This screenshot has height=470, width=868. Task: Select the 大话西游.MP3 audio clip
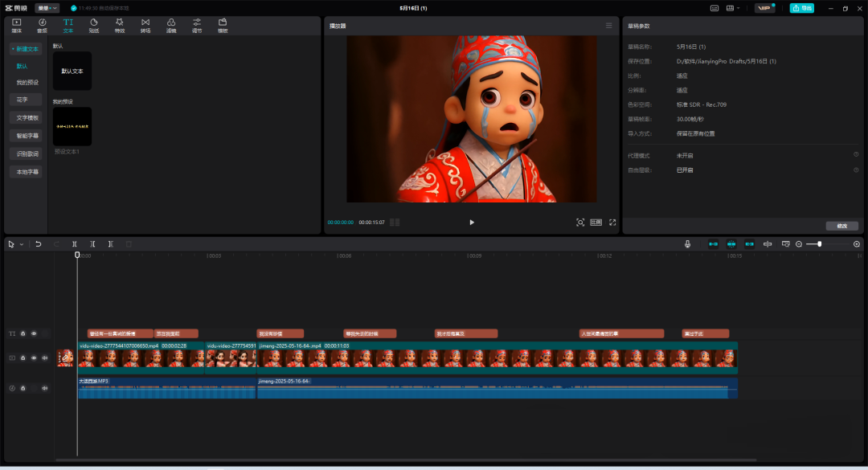click(x=166, y=388)
